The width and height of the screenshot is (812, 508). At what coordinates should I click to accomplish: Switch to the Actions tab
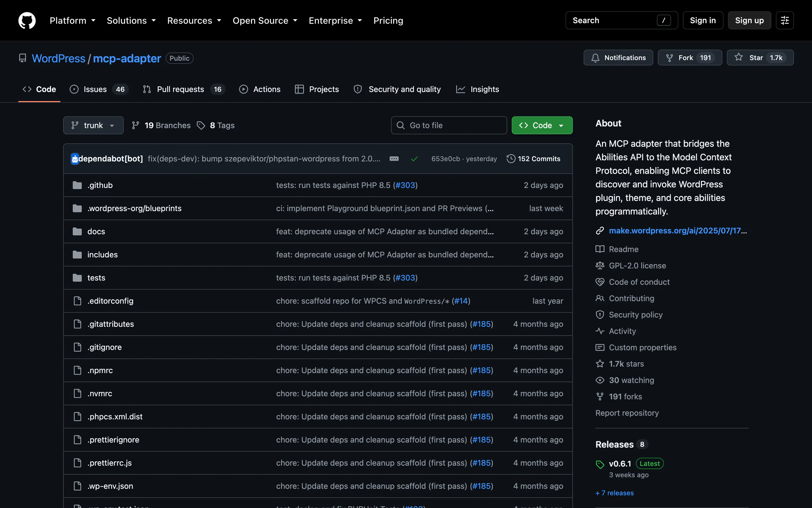[x=260, y=89]
